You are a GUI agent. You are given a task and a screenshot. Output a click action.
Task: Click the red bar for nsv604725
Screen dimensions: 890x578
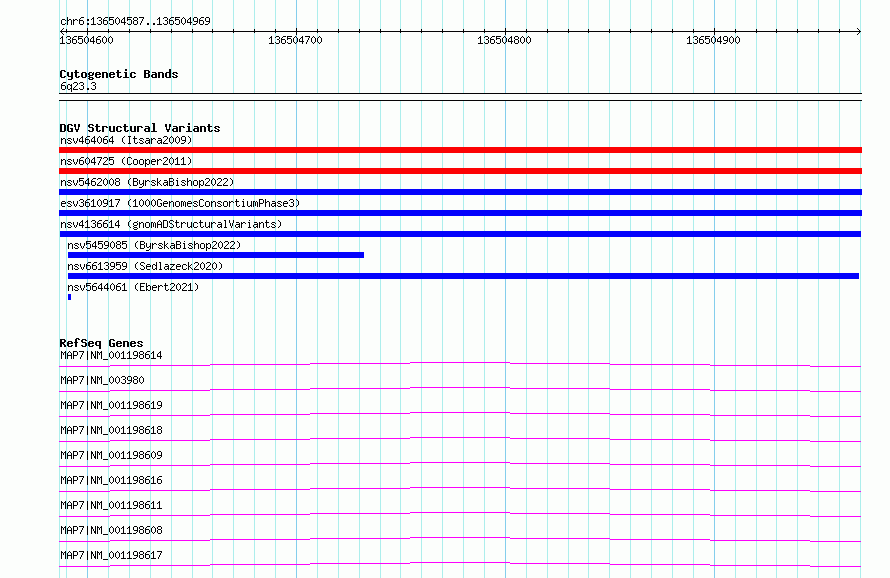(x=460, y=171)
